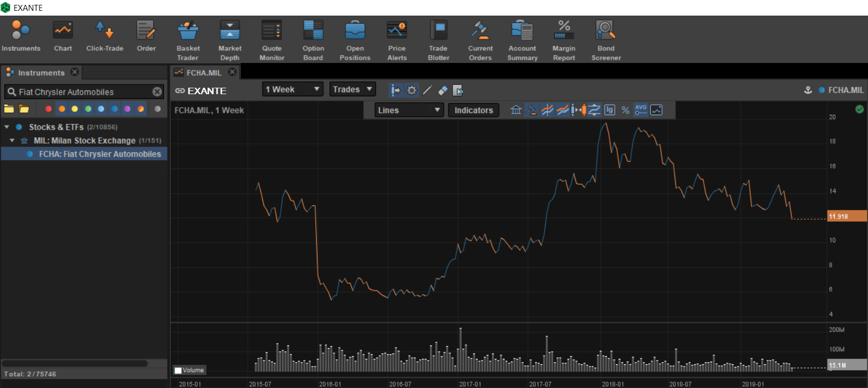Launch the Basket Trader module

(x=188, y=40)
